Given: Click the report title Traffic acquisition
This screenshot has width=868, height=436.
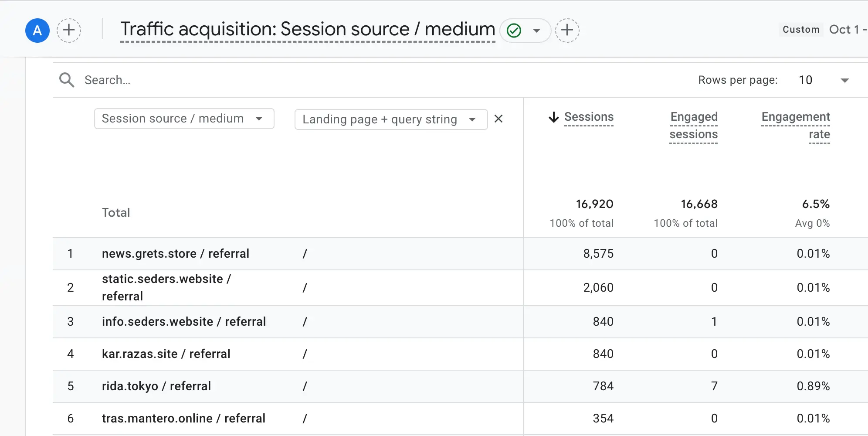Looking at the screenshot, I should click(x=307, y=30).
